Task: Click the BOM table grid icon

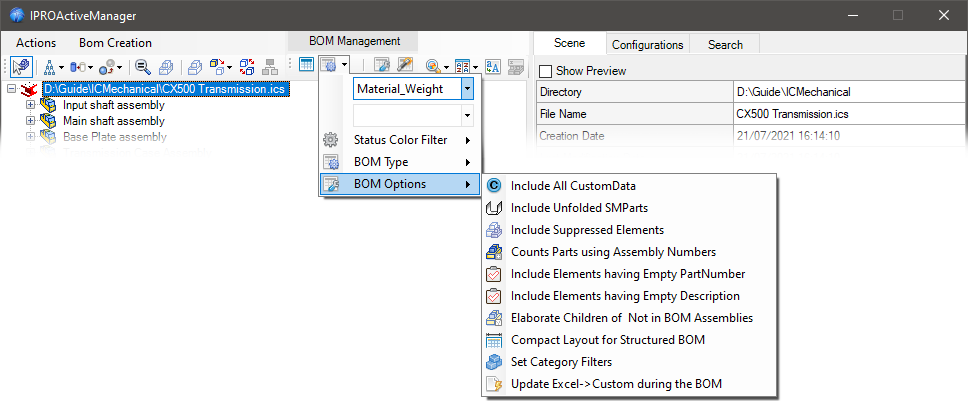Action: [307, 66]
